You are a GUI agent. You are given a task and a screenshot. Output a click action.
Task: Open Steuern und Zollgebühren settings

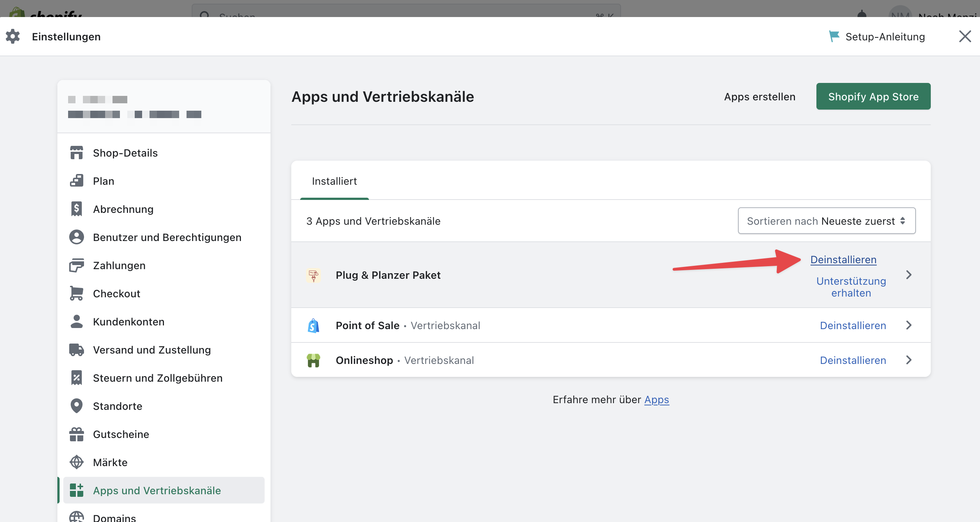(x=158, y=378)
